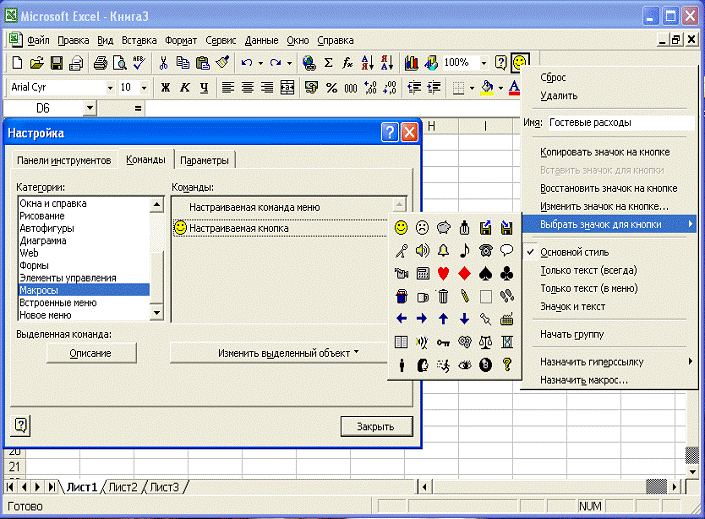Click the Fill Color paint bucket
Viewport: 705px width, 519px height.
pyautogui.click(x=487, y=87)
